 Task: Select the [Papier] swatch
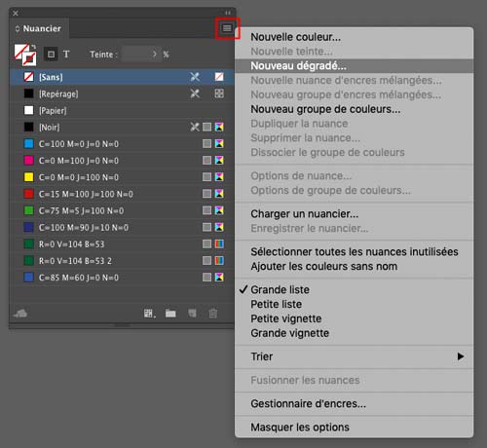tap(122, 110)
